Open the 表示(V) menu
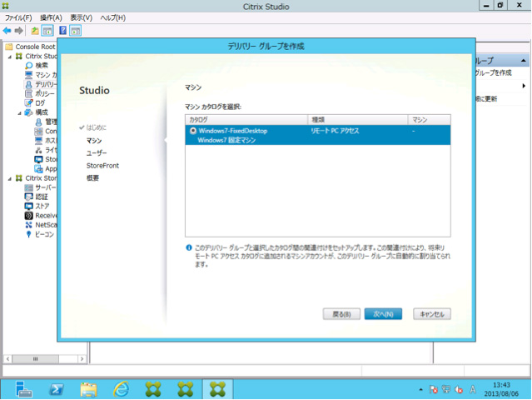 (81, 18)
